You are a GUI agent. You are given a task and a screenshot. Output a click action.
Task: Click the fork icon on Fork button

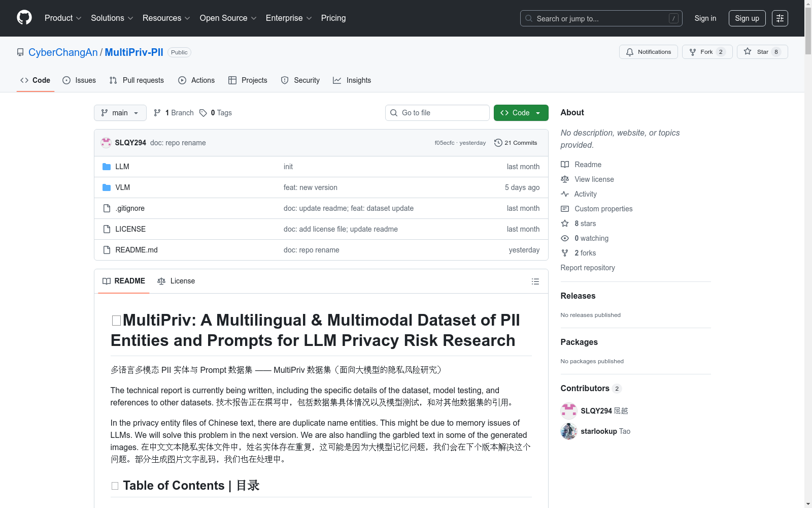(693, 52)
